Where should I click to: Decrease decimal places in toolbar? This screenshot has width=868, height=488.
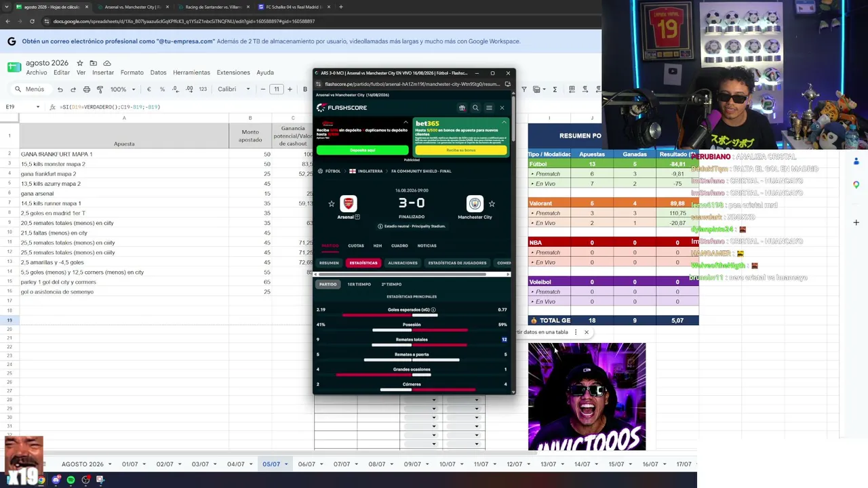pos(176,89)
